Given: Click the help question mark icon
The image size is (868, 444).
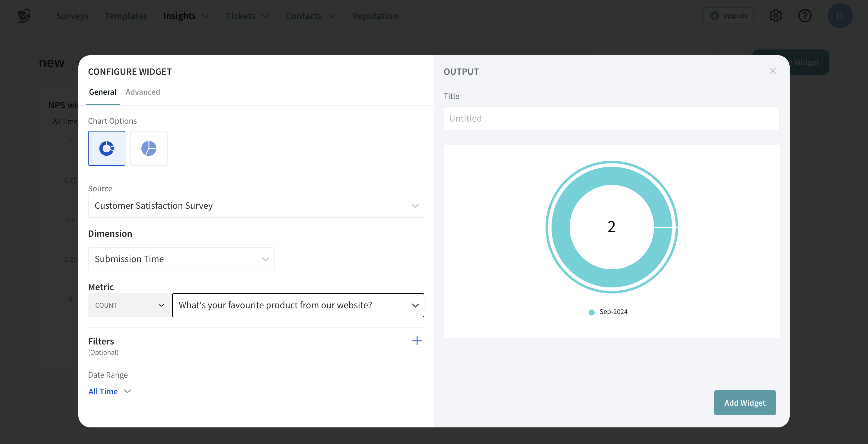Looking at the screenshot, I should pyautogui.click(x=805, y=16).
